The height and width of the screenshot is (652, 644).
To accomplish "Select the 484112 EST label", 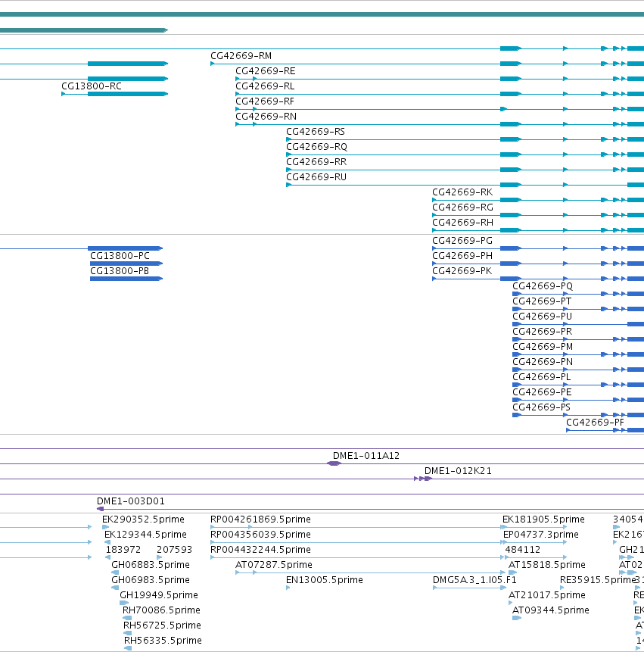I will (523, 550).
